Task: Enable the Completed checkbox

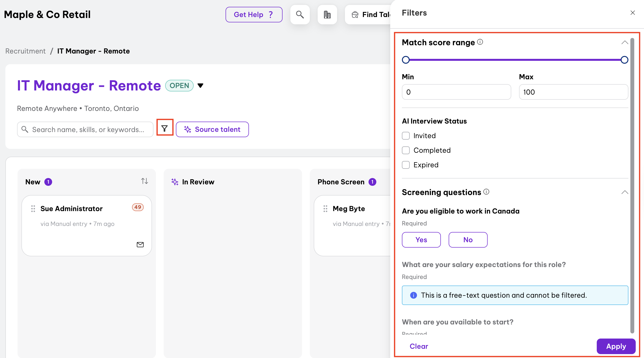Action: click(406, 150)
